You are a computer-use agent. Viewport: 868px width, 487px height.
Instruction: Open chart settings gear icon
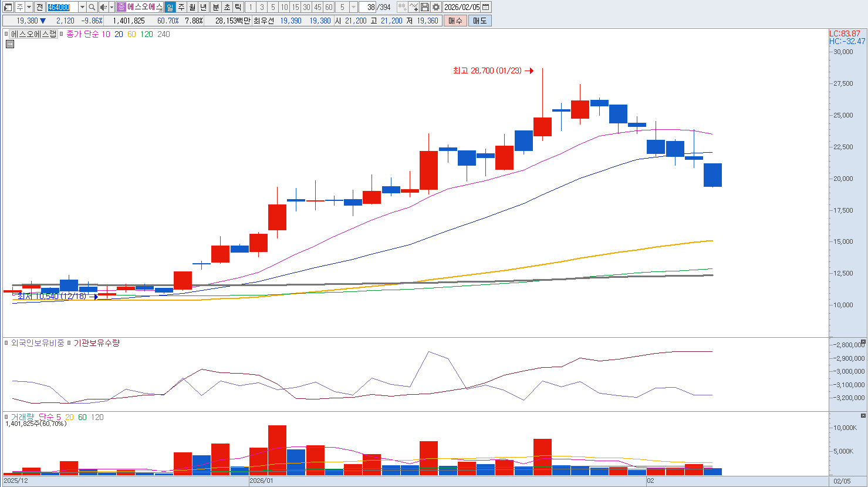point(436,7)
